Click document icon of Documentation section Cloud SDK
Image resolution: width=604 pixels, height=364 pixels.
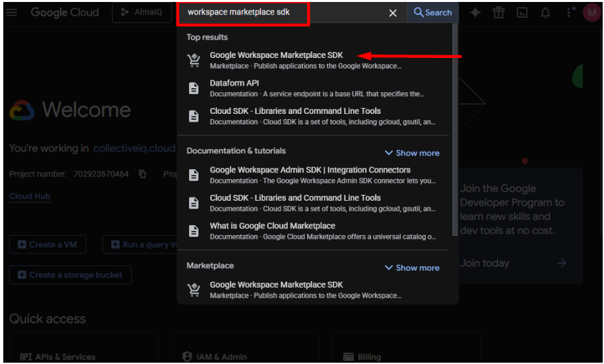[194, 203]
